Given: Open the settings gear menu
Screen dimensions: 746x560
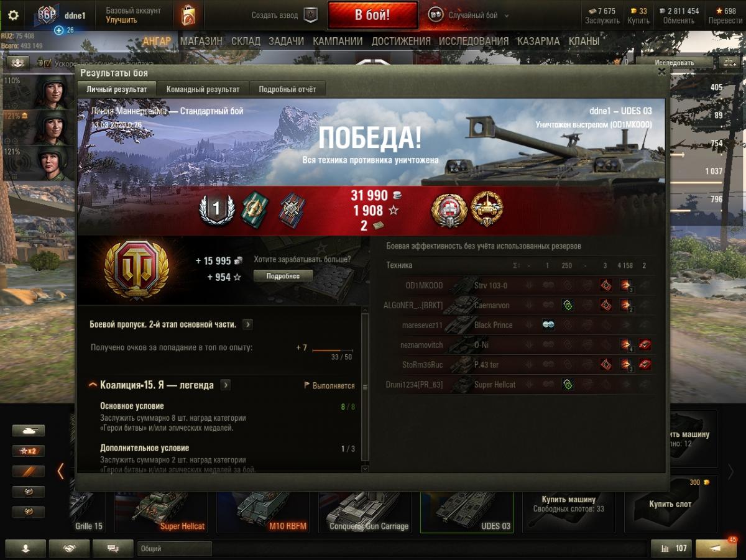Looking at the screenshot, I should pos(13,16).
